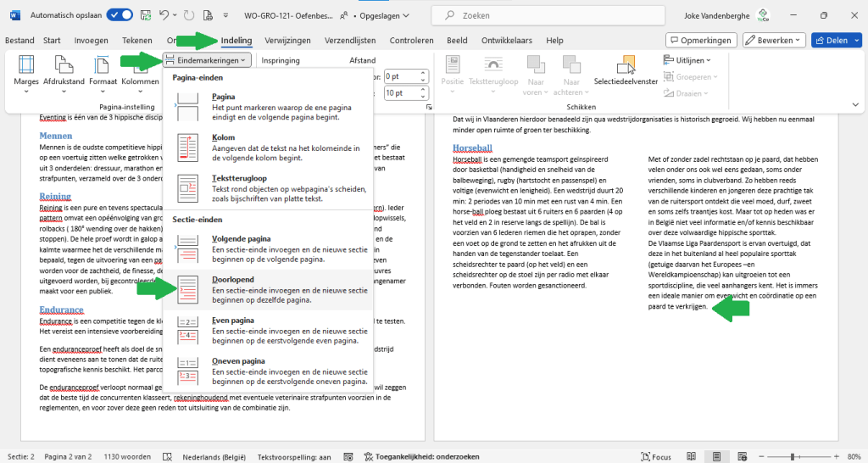Click the Opmerkingen button

pos(701,41)
